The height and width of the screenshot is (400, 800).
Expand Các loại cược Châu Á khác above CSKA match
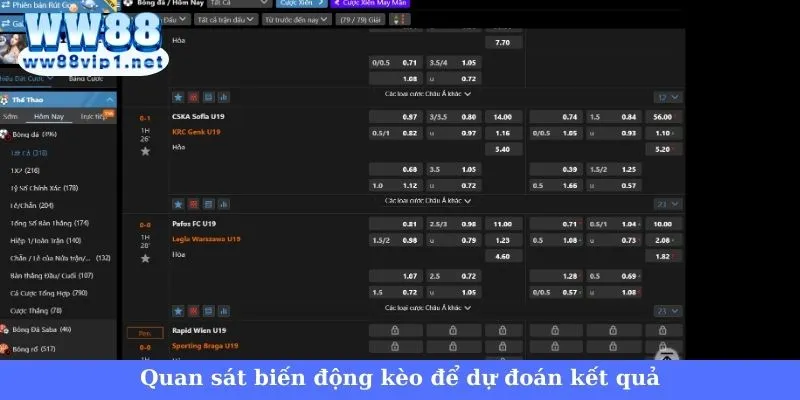point(428,94)
